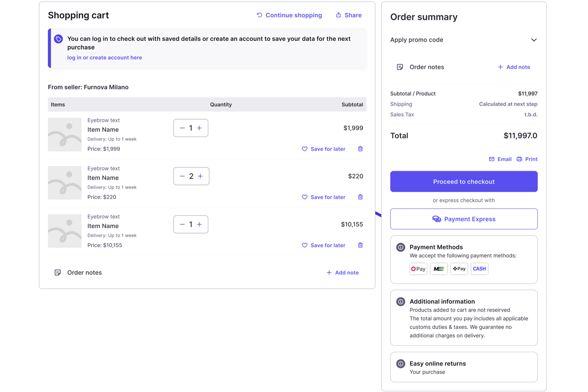The image size is (588, 392).
Task: Click trash icon for the $220 item
Action: [360, 197]
